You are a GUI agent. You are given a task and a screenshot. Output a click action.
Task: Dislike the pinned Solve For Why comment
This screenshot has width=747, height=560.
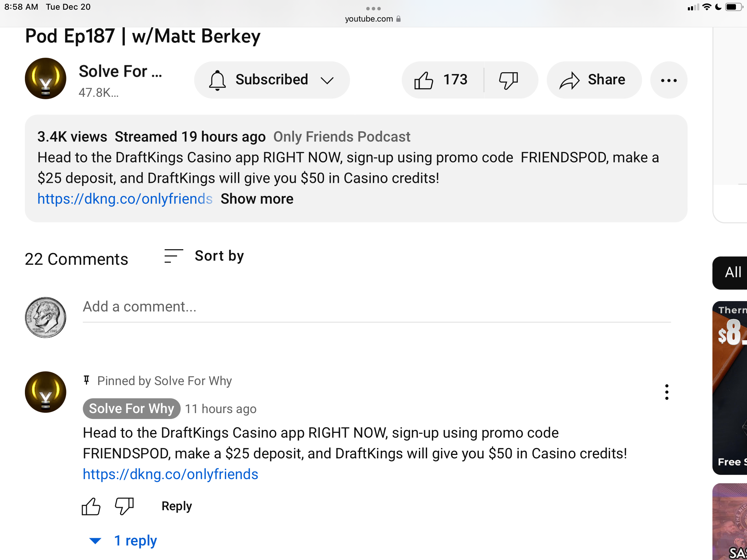124,506
